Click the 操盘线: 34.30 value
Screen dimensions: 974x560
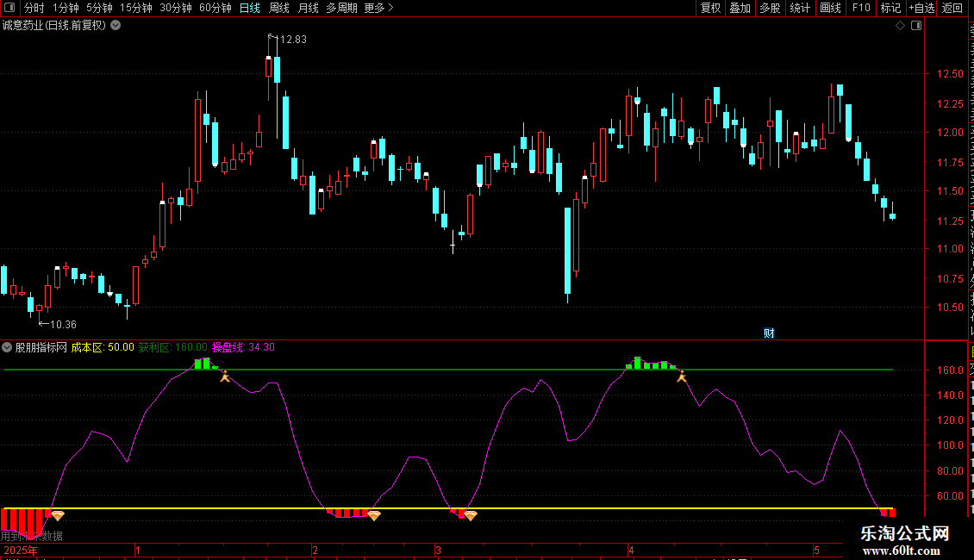coord(243,348)
